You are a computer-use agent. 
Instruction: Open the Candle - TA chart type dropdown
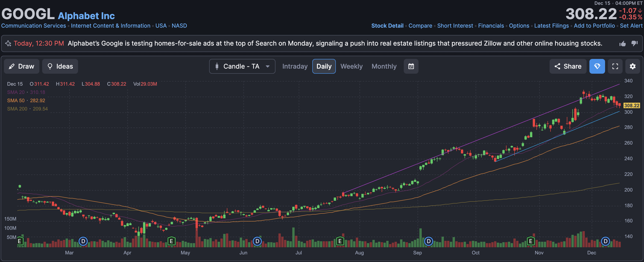[242, 66]
